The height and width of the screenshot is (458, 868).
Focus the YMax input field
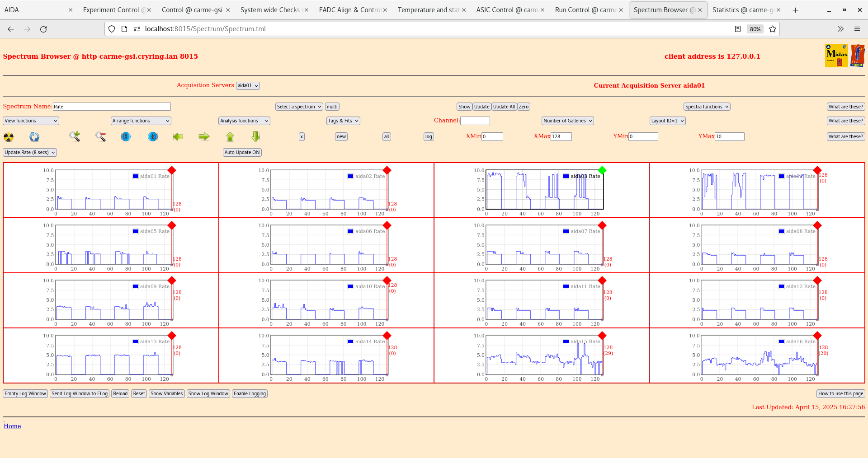[729, 136]
